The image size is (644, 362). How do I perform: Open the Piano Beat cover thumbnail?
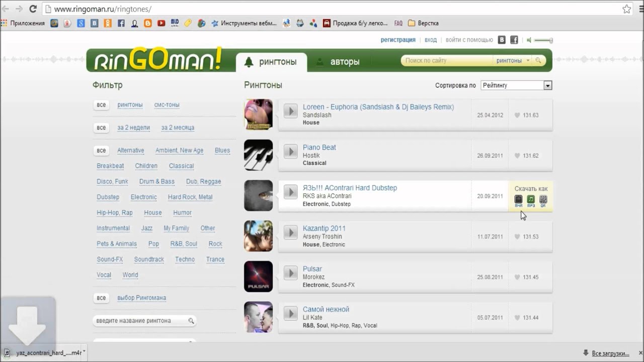258,155
